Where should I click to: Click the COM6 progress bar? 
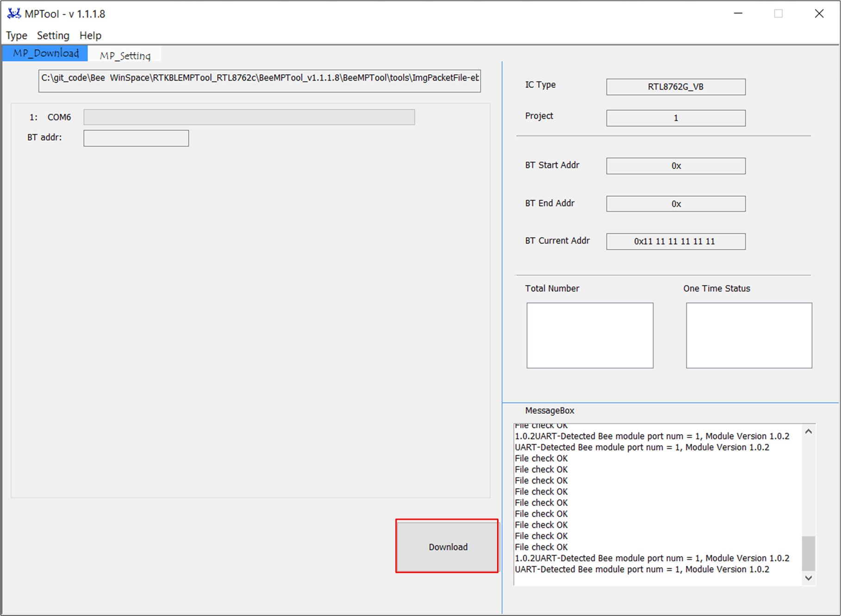tap(249, 117)
